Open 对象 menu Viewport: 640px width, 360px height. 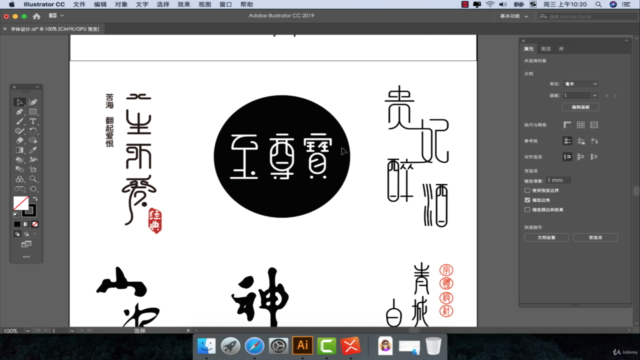coord(121,4)
